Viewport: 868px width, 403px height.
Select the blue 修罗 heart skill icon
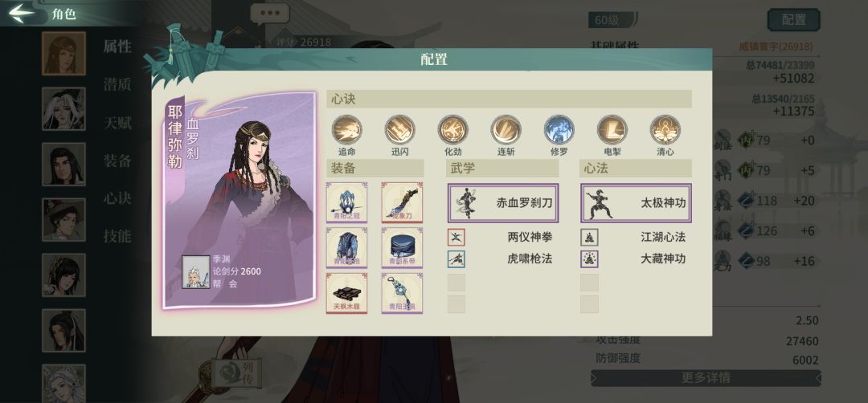click(559, 131)
